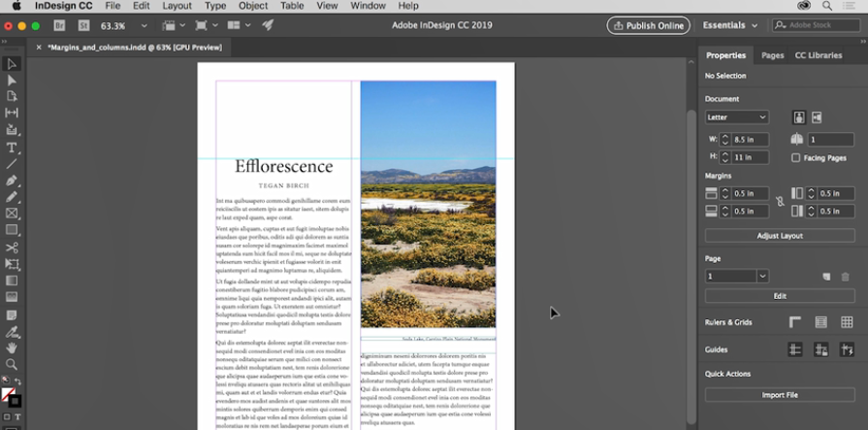
Task: Open the Layout menu
Action: pos(177,6)
